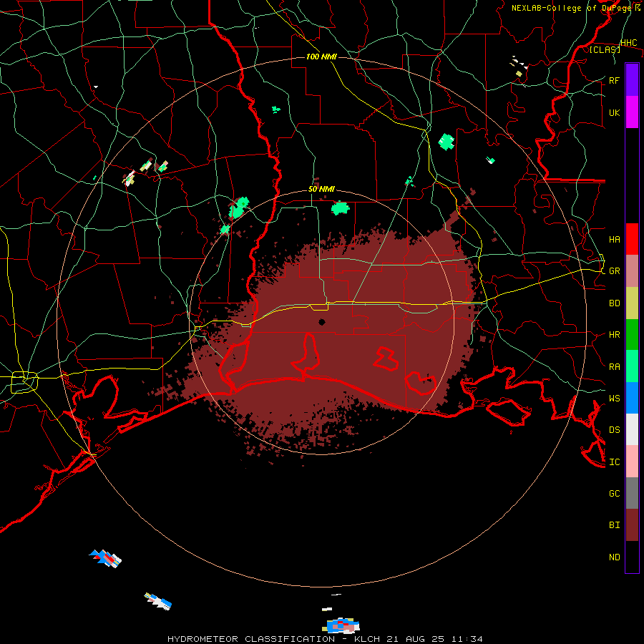Screen dimensions: 644x644
Task: Click the white DS legend color swatch
Action: click(632, 429)
